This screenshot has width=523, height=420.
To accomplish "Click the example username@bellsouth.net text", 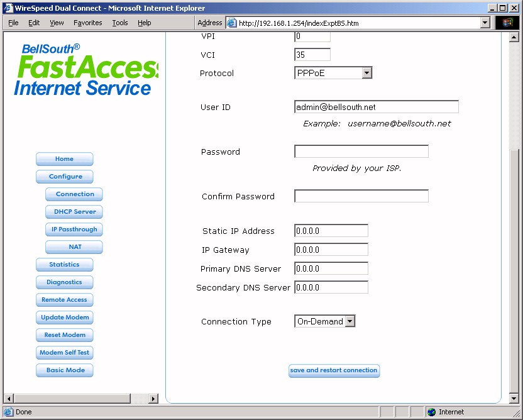I will tap(399, 124).
